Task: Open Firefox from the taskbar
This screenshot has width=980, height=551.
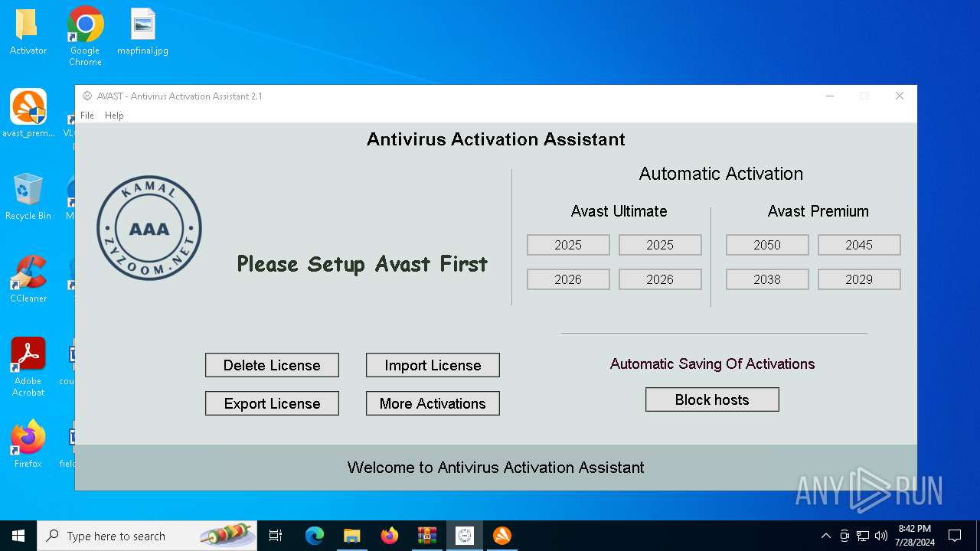Action: 390,536
